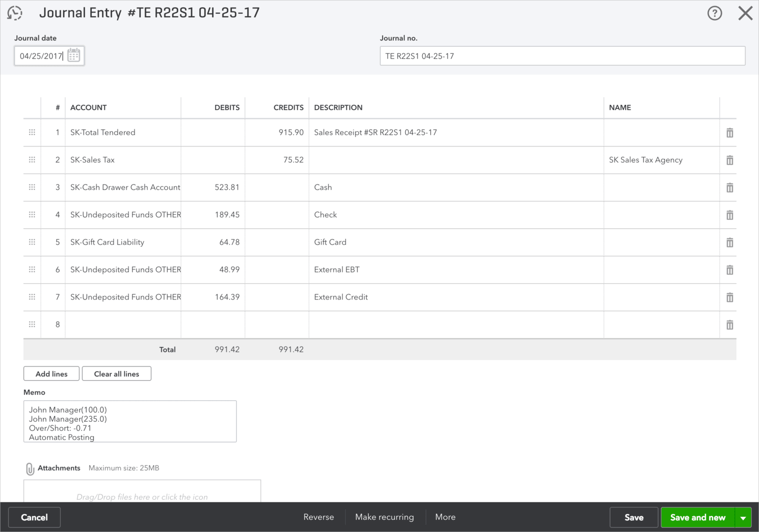
Task: Click the Gift Card description cell
Action: coord(456,242)
